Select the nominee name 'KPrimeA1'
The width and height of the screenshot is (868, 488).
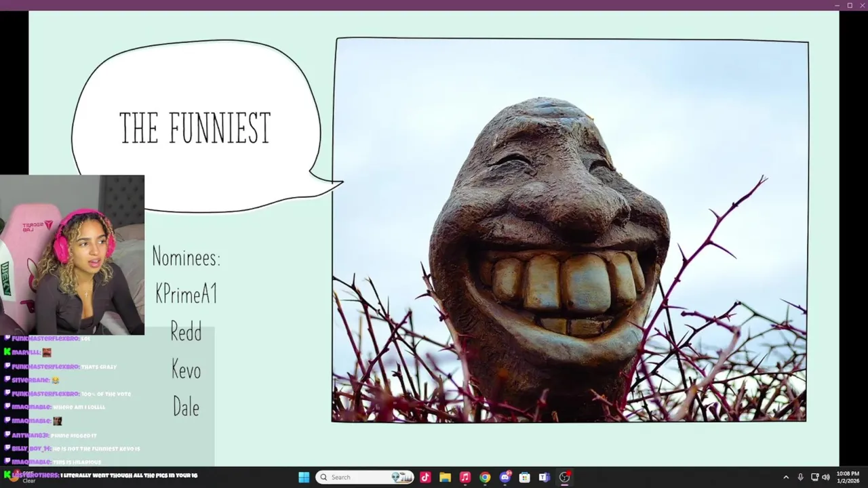point(186,294)
